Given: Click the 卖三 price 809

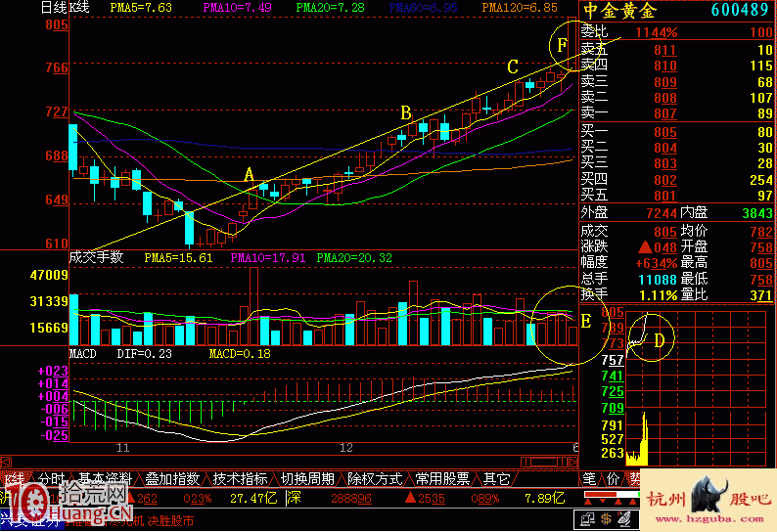Looking at the screenshot, I should click(665, 82).
